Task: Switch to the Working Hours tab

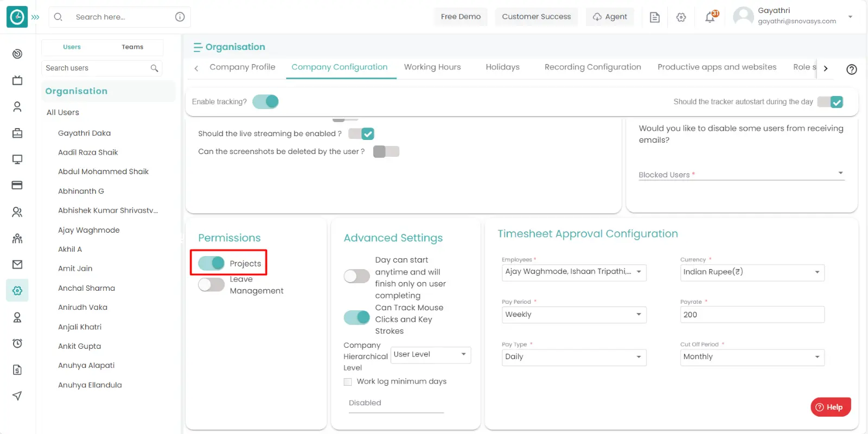Action: coord(432,67)
